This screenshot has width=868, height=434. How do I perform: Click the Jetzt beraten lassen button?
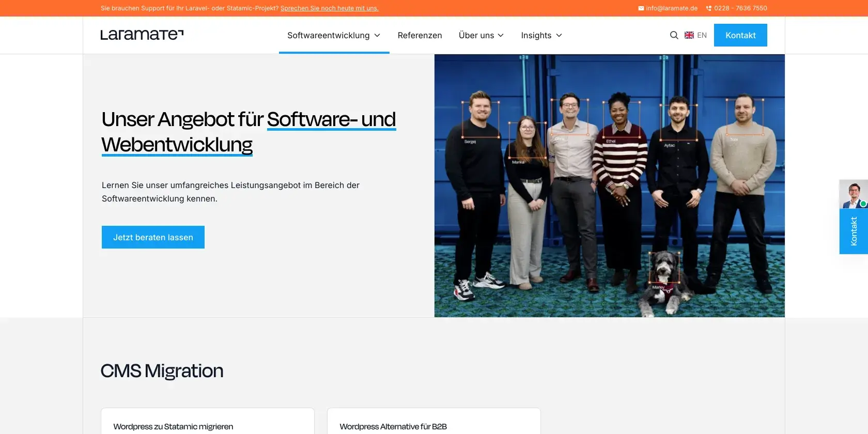tap(153, 237)
